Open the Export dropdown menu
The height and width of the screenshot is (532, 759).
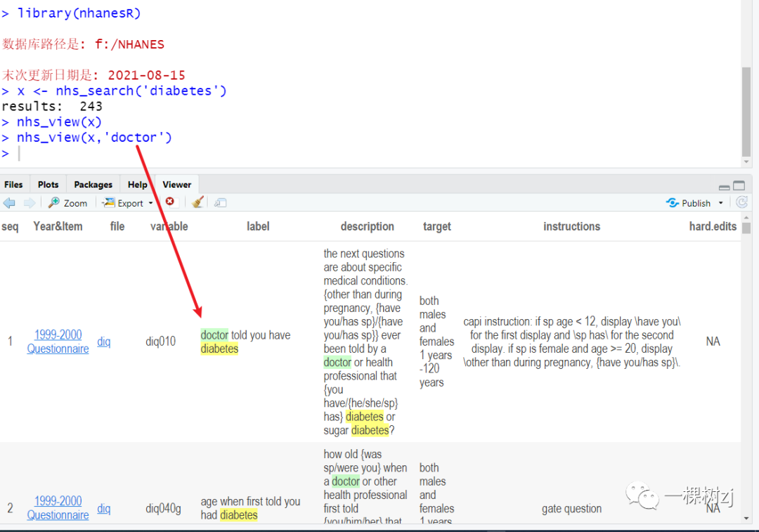click(x=128, y=203)
